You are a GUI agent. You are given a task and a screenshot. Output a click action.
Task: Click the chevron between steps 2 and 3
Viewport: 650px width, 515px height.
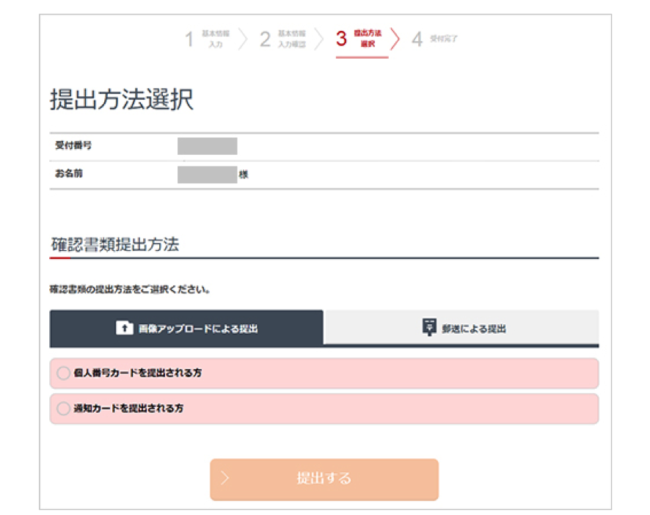pyautogui.click(x=319, y=39)
